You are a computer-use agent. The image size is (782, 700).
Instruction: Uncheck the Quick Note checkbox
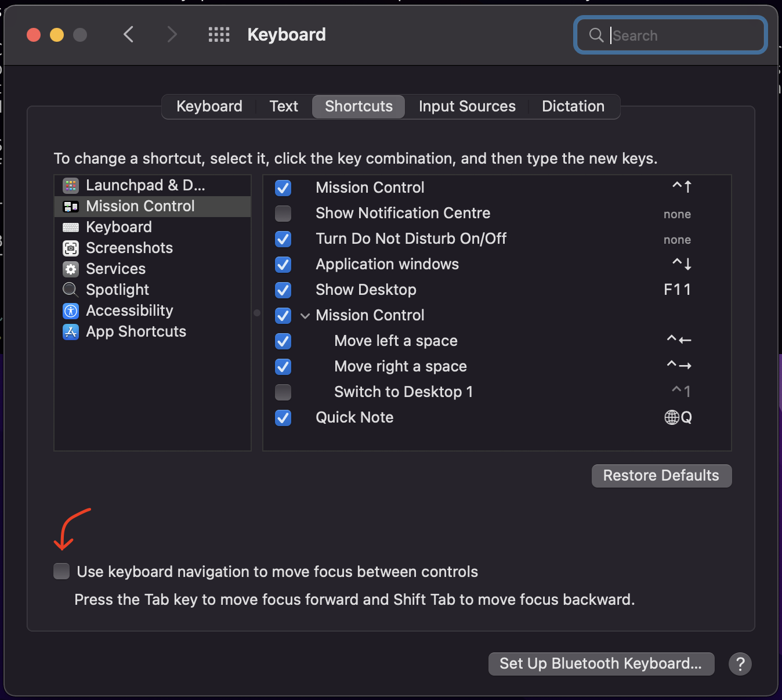[283, 418]
